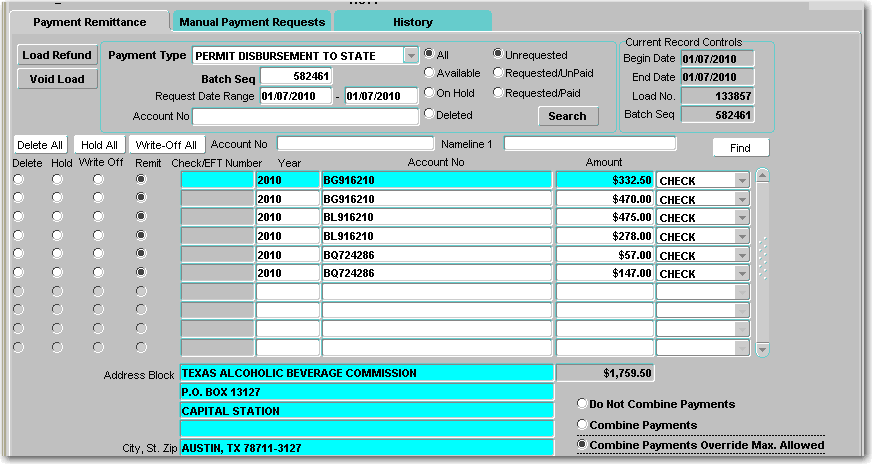Image resolution: width=872 pixels, height=464 pixels.
Task: Click the list scroll up arrow
Action: click(762, 175)
